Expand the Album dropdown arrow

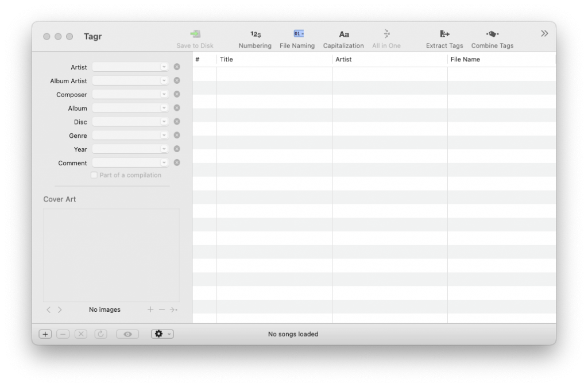click(x=164, y=108)
